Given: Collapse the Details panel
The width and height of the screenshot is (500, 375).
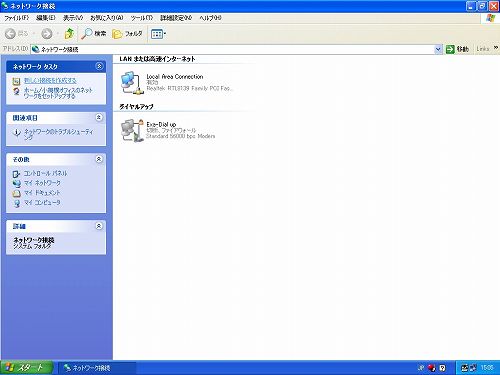Looking at the screenshot, I should coord(99,226).
